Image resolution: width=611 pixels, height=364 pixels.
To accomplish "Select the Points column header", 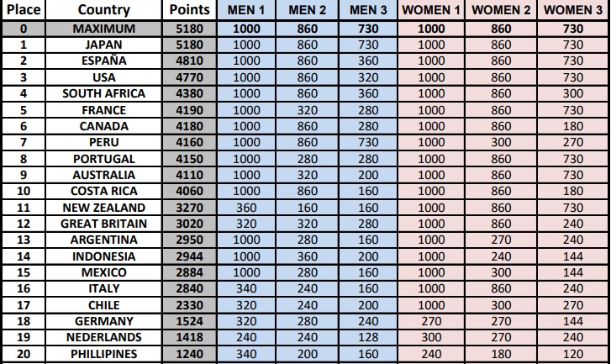I will [x=189, y=10].
